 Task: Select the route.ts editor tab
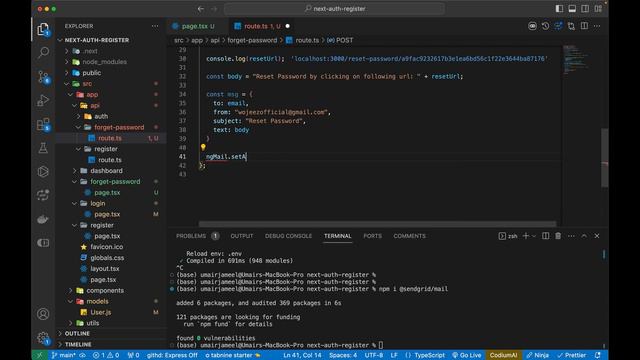pyautogui.click(x=262, y=26)
